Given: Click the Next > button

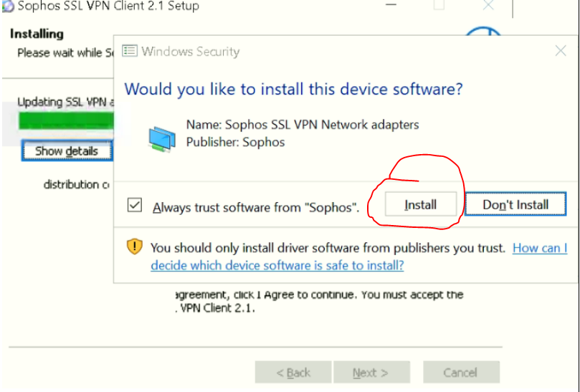Looking at the screenshot, I should [371, 373].
